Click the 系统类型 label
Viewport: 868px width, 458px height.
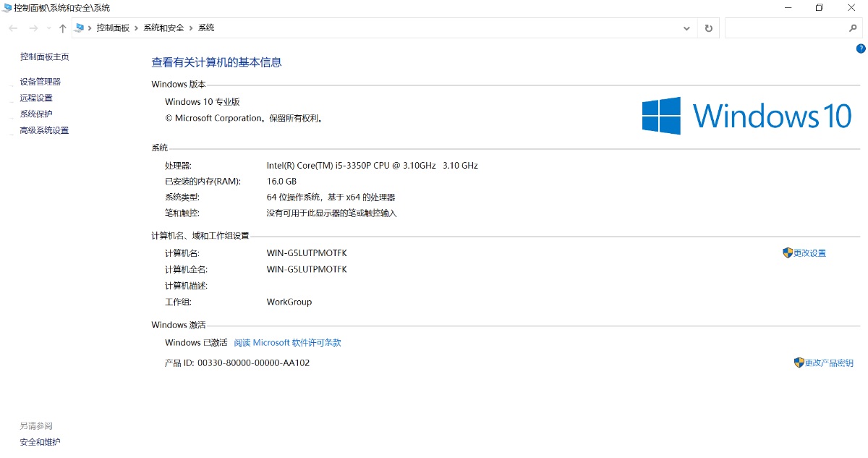[x=182, y=197]
